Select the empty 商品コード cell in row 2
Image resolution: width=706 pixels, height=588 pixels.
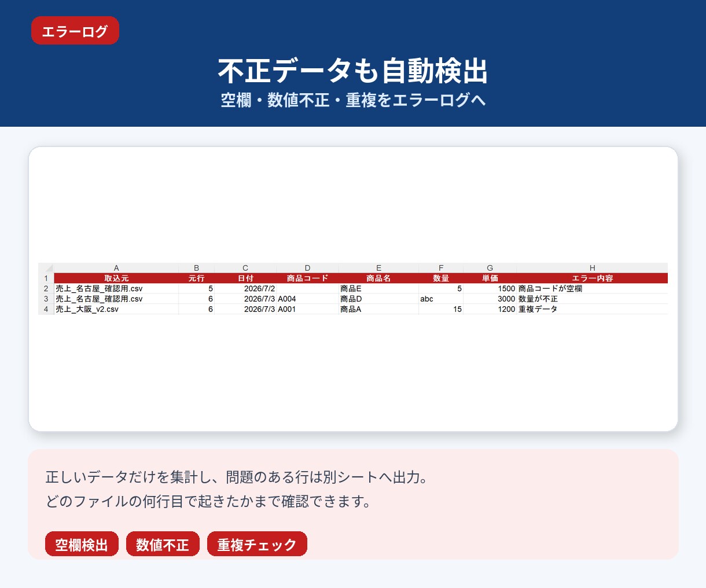click(307, 288)
